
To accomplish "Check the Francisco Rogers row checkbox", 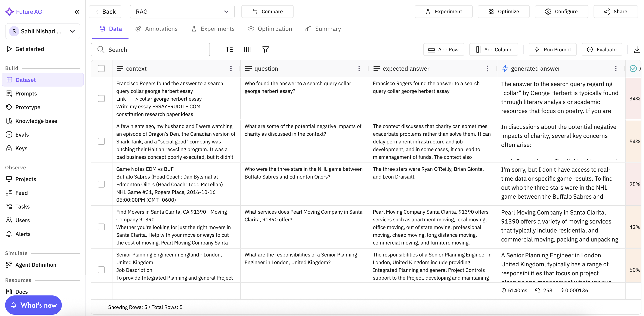I will [101, 98].
